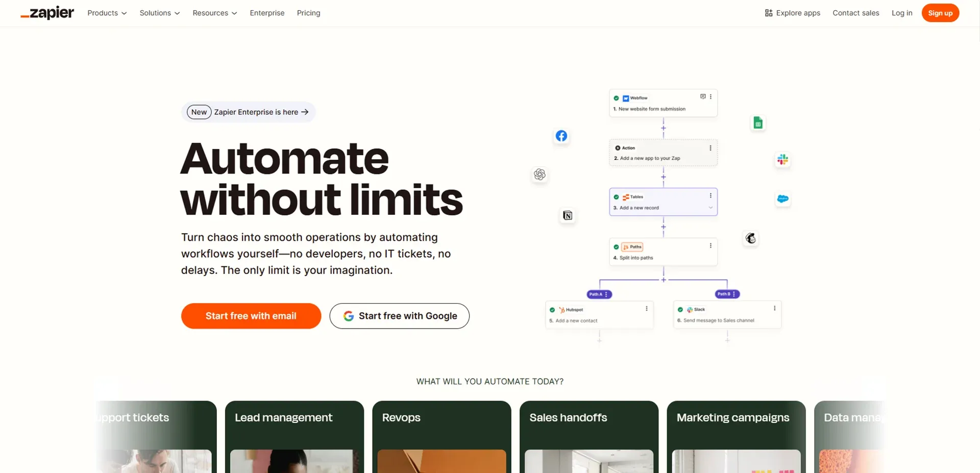Expand the Solutions menu

tap(160, 13)
